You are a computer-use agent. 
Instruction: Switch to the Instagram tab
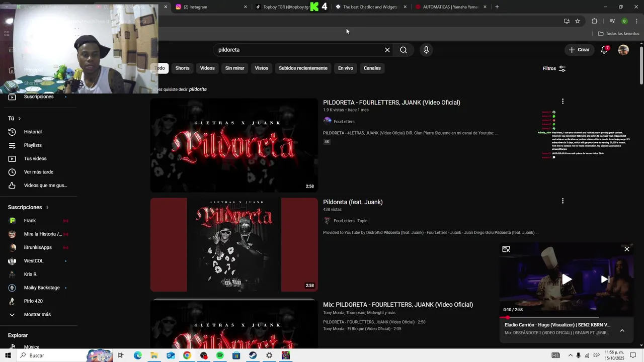(211, 7)
